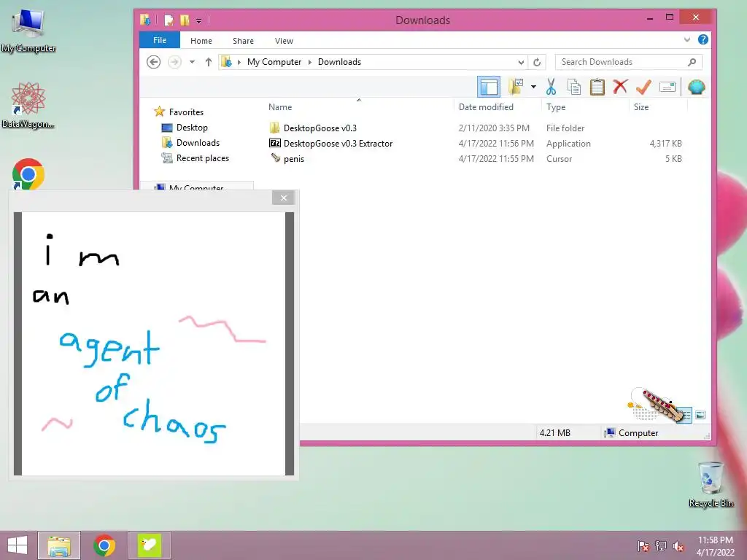The height and width of the screenshot is (560, 747).
Task: Select the DesktopGoose v0.3 folder
Action: click(x=320, y=128)
